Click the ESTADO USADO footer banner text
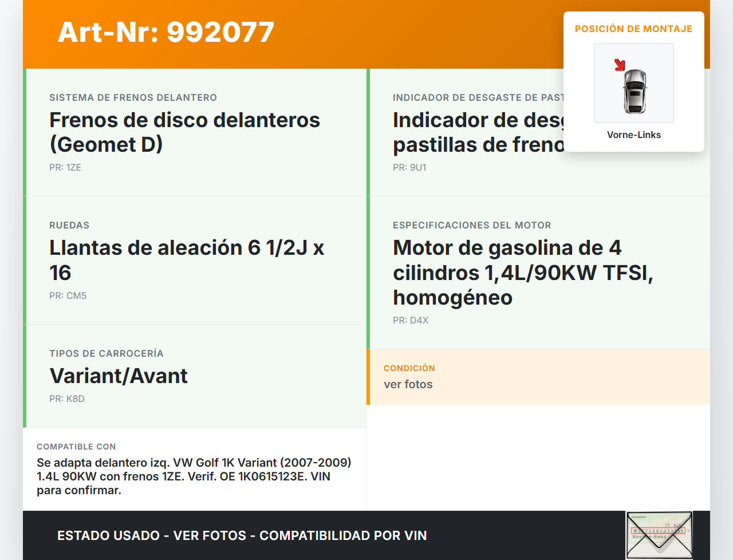Viewport: 733px width, 560px height. [242, 535]
